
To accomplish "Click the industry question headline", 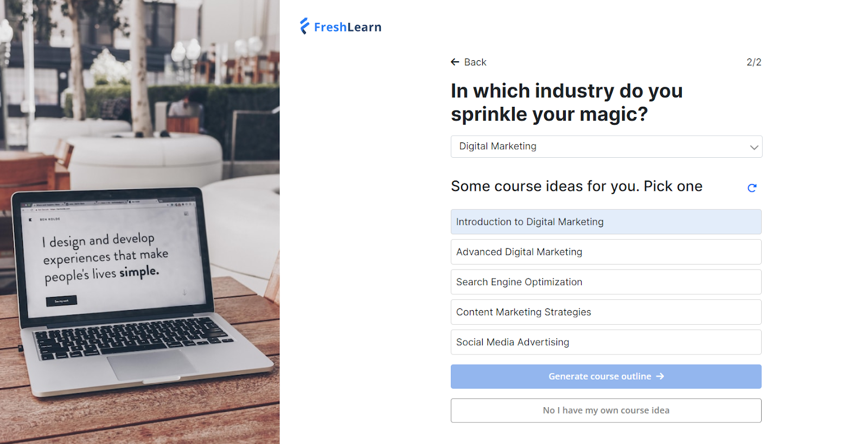I will coord(566,102).
